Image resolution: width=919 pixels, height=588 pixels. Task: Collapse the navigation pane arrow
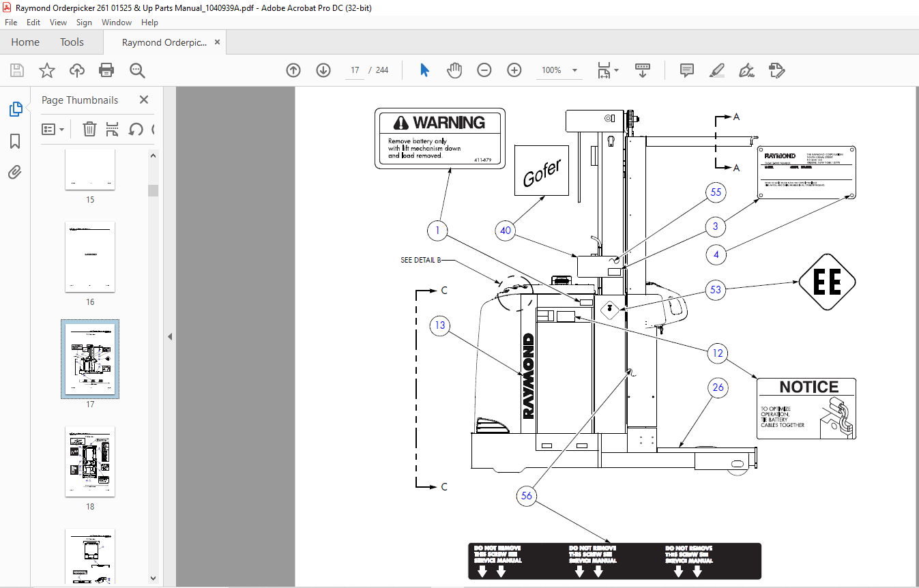click(x=170, y=337)
